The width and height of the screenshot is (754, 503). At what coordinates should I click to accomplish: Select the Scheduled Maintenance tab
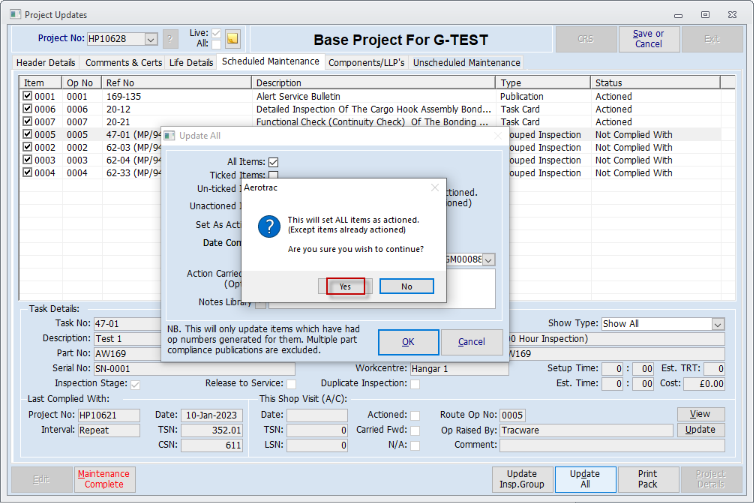[x=271, y=62]
